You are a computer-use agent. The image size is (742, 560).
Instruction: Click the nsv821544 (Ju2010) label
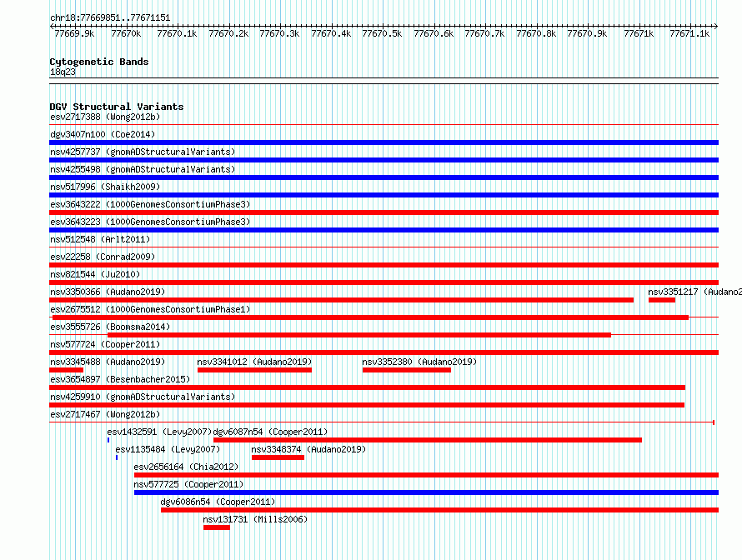tap(95, 274)
